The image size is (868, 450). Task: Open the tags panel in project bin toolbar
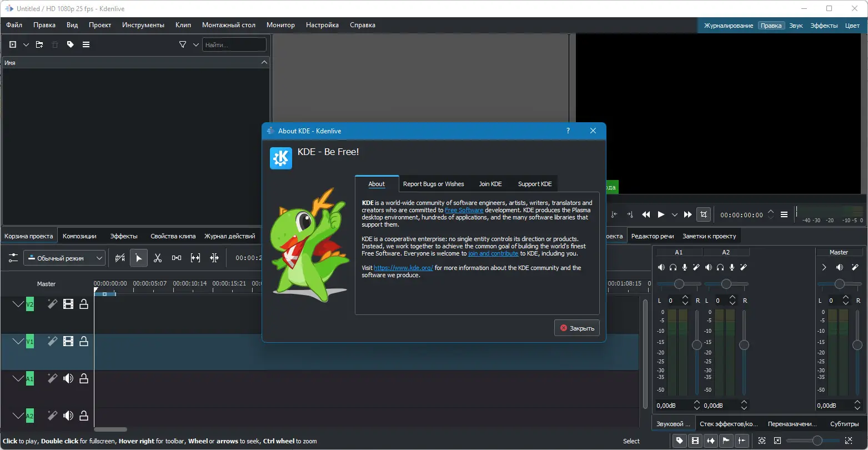pos(71,44)
